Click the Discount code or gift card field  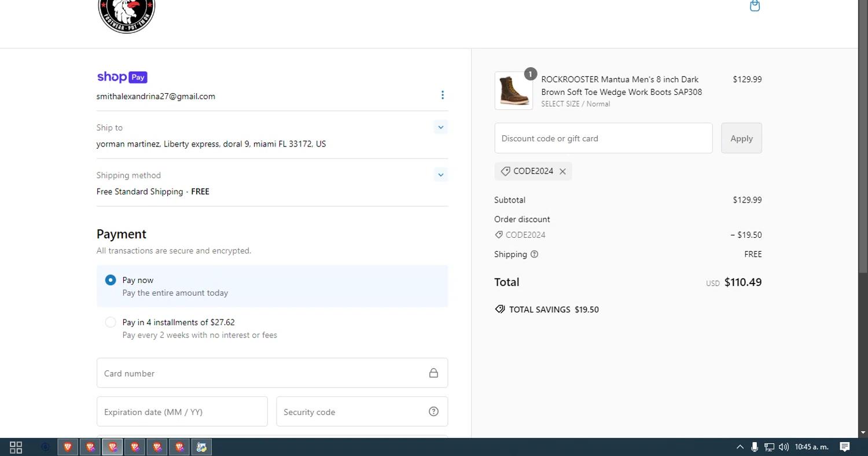pyautogui.click(x=604, y=138)
